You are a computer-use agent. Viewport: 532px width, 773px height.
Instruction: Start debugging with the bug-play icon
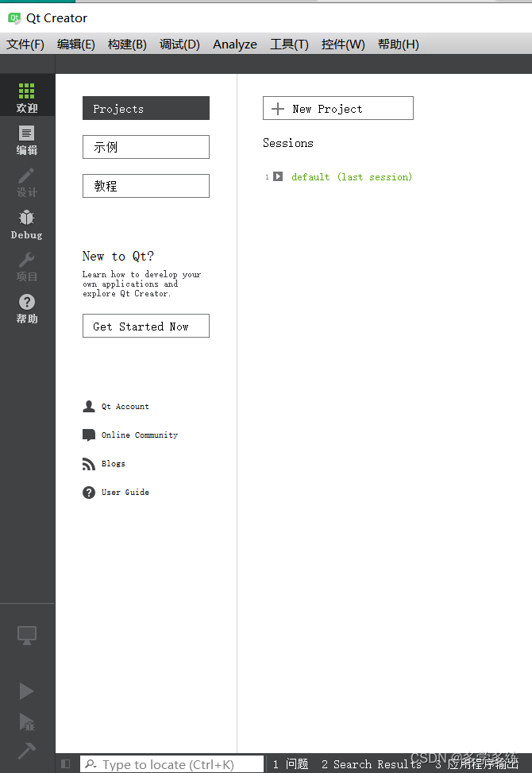27,721
